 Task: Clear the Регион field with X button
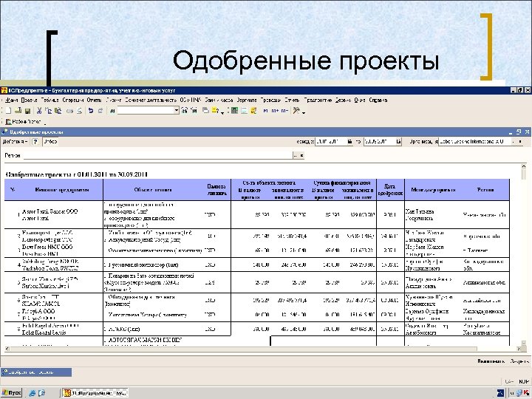301,155
